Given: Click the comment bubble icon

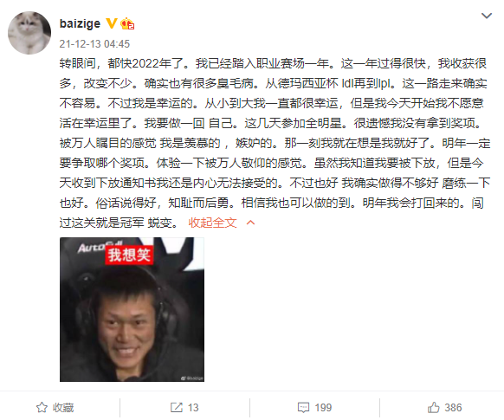Looking at the screenshot, I should (x=303, y=408).
